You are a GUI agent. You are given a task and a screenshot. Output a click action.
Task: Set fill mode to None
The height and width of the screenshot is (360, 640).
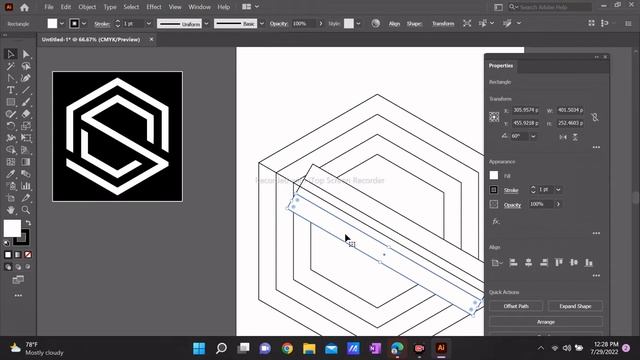28,255
